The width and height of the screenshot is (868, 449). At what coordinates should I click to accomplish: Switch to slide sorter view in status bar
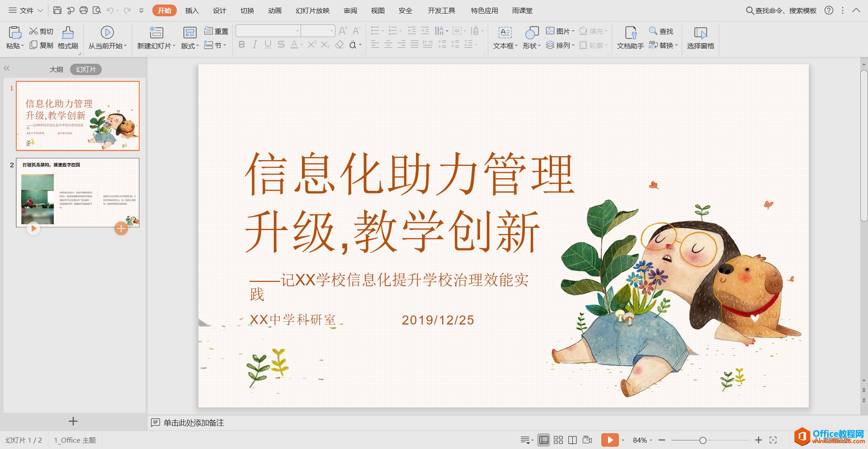pos(558,440)
